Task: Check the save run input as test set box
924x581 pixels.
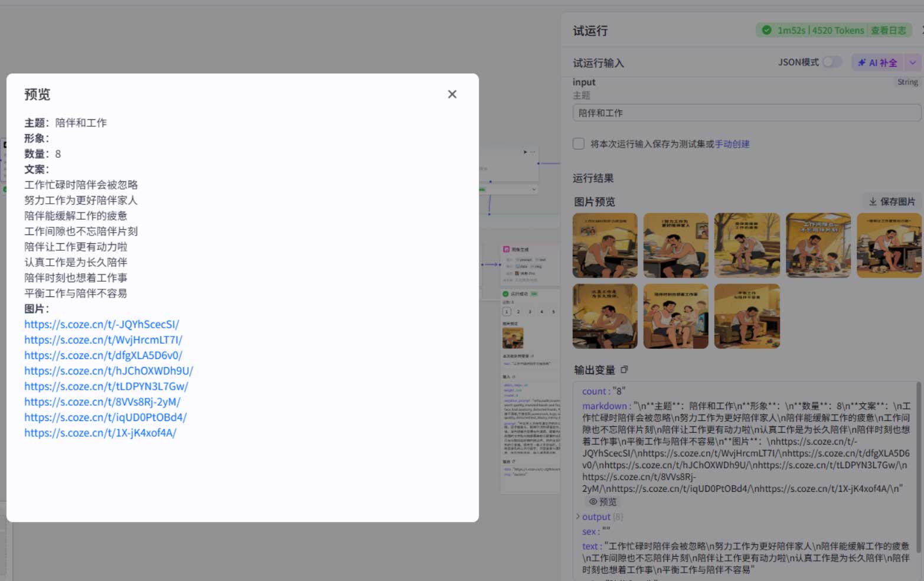Action: (579, 143)
